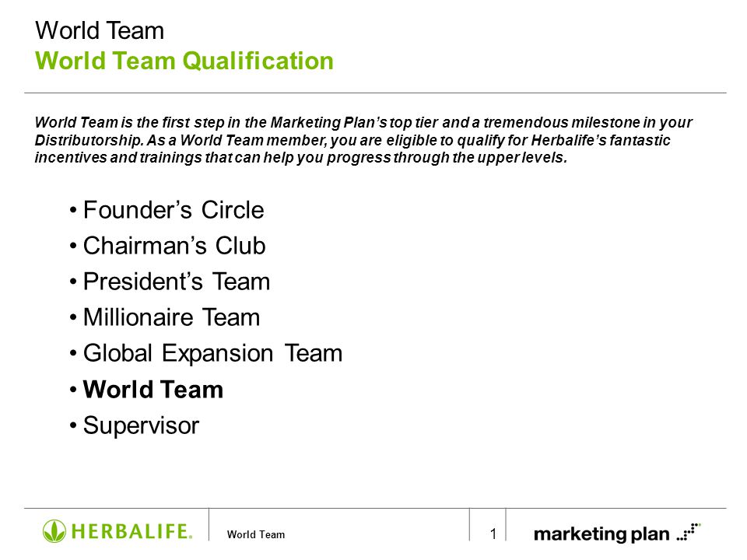Select the Supervisor bullet item
The height and width of the screenshot is (560, 747).
coord(141,425)
